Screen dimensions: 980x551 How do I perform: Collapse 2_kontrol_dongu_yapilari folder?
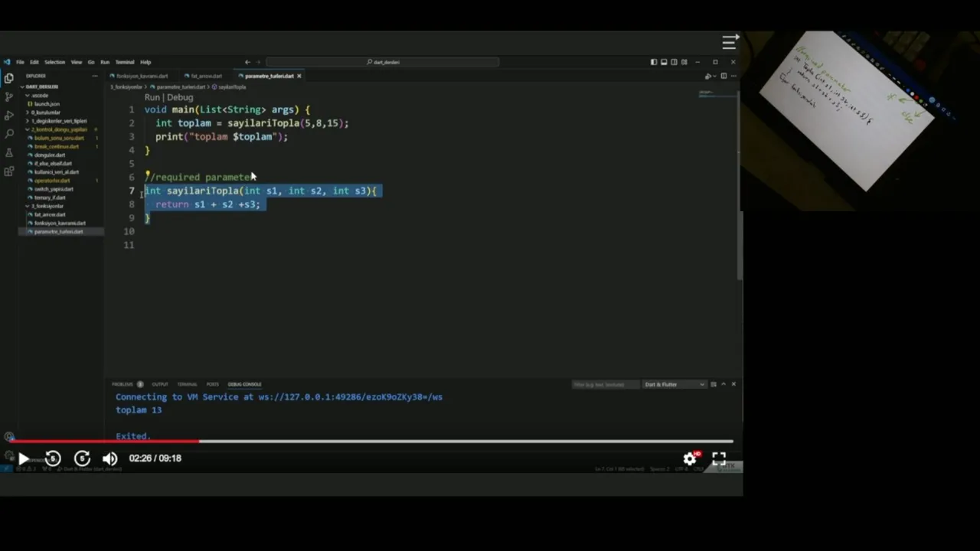[59, 129]
